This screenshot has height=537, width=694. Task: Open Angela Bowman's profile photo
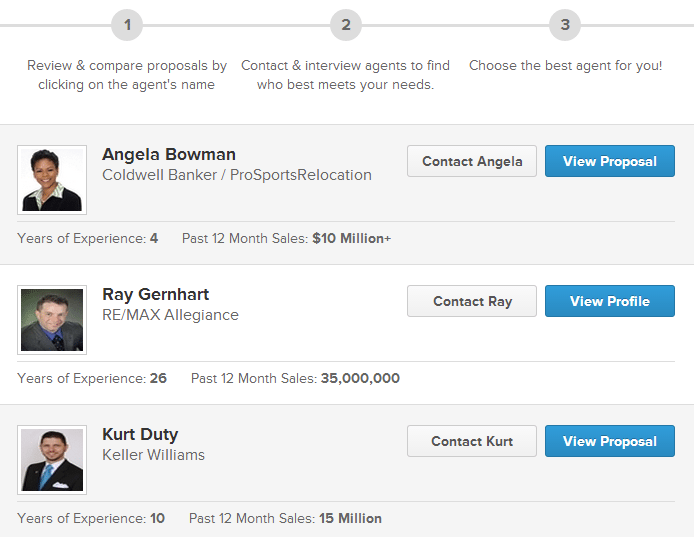[52, 180]
